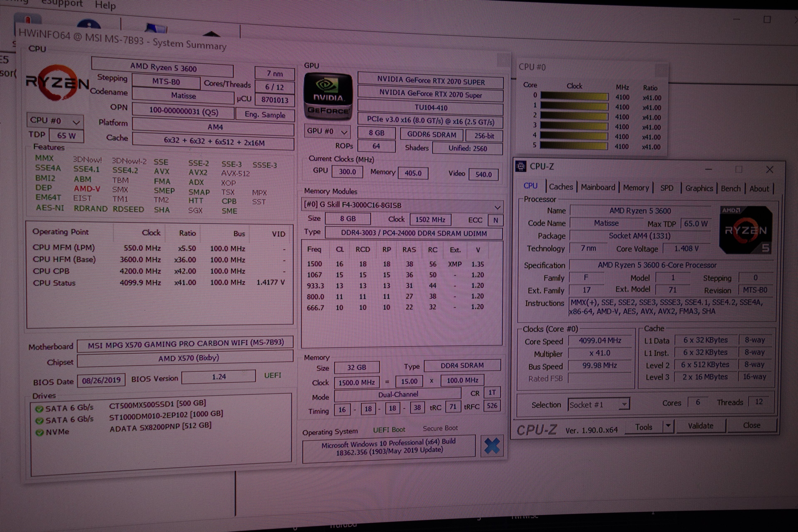Click the Tools button in CPU-Z

644,427
